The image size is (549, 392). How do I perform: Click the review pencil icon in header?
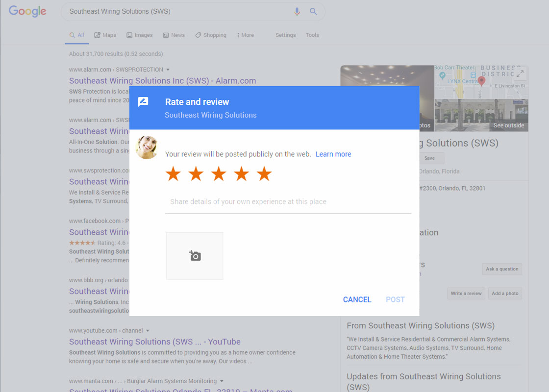pos(143,102)
